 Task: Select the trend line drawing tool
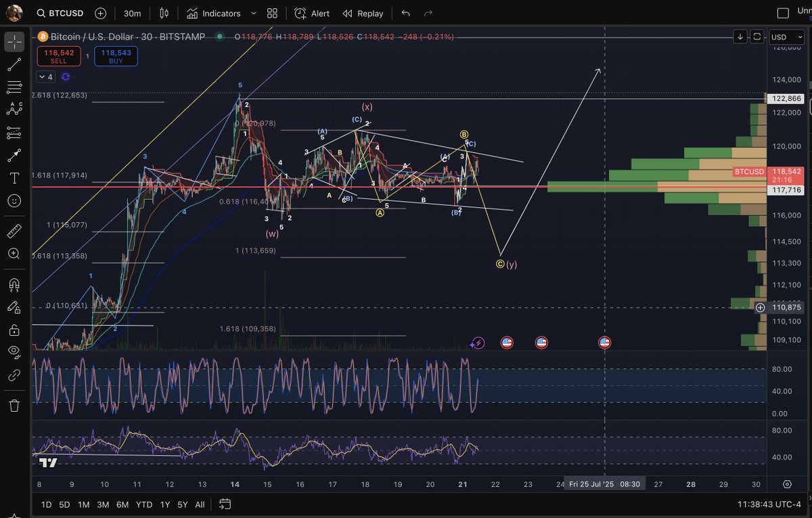(x=14, y=65)
